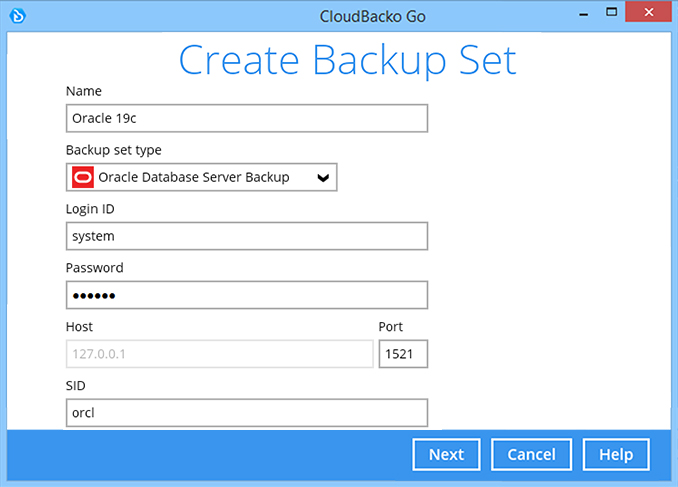
Task: Expand the Backup set type dropdown arrow
Action: (323, 177)
